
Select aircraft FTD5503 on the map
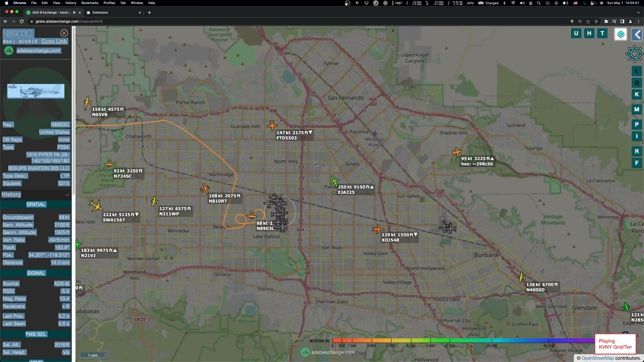[x=272, y=125]
